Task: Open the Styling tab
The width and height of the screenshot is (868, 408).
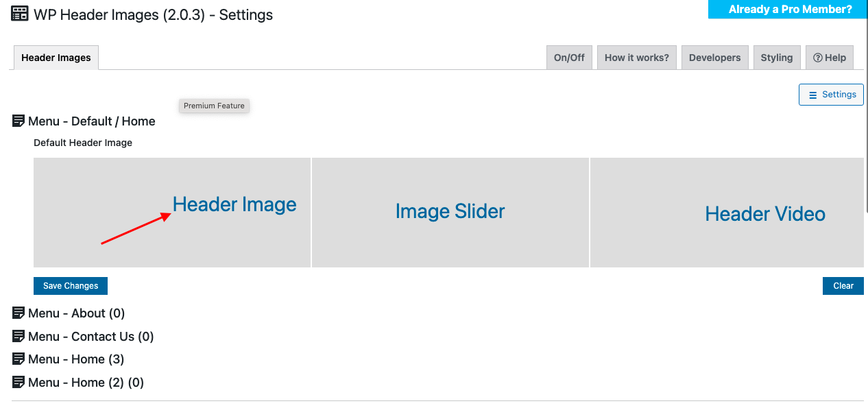Action: (x=777, y=57)
